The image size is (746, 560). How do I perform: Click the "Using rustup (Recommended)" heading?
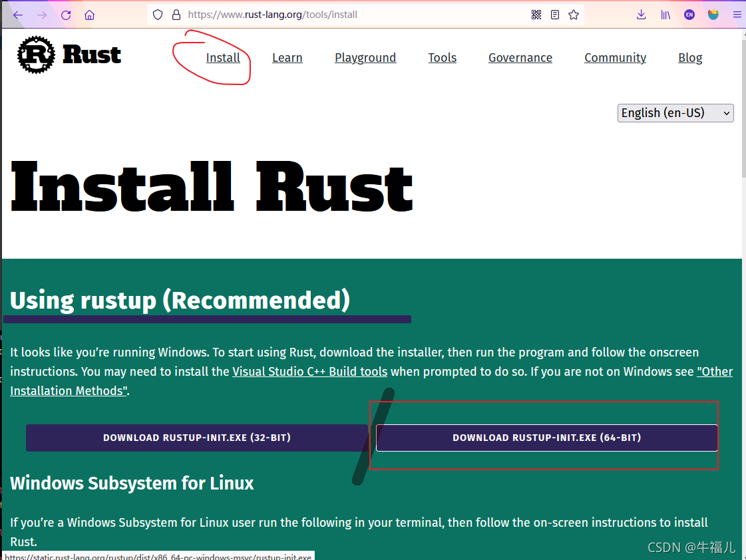click(x=180, y=301)
